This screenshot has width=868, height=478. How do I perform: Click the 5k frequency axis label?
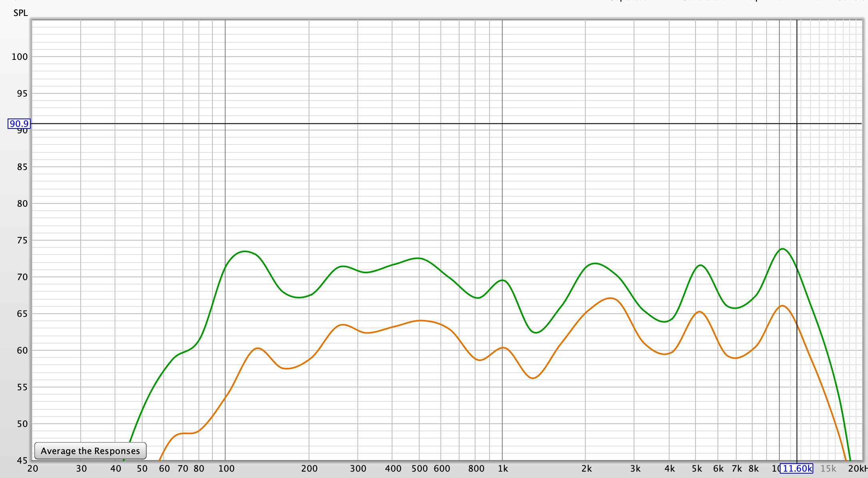coord(697,469)
